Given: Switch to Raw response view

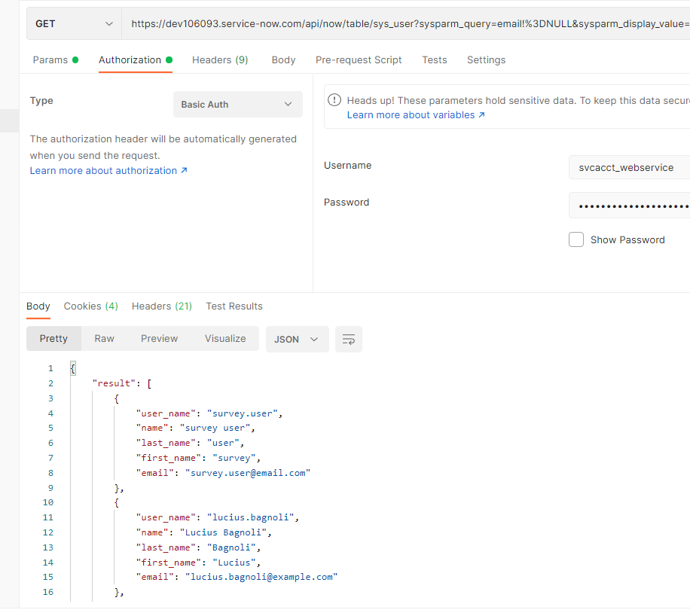Looking at the screenshot, I should coord(104,338).
